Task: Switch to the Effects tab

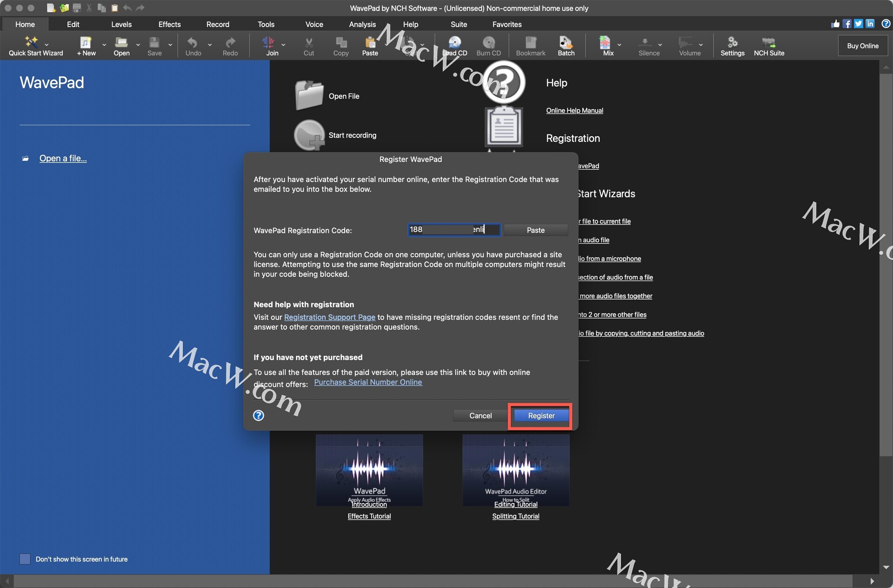Action: coord(169,24)
